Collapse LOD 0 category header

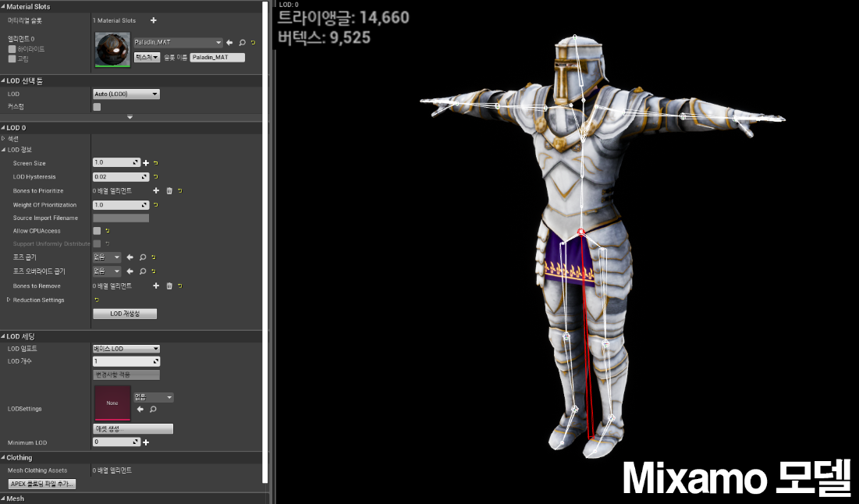[x=3, y=128]
